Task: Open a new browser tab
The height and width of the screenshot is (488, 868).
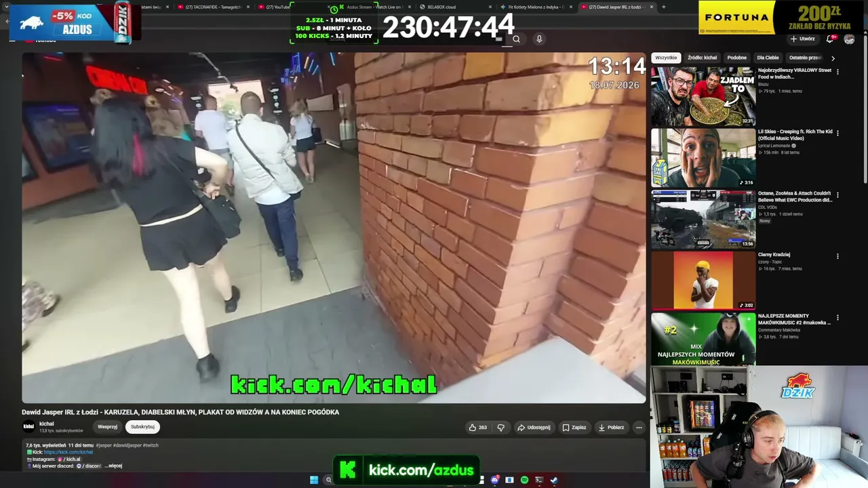Action: (x=663, y=7)
